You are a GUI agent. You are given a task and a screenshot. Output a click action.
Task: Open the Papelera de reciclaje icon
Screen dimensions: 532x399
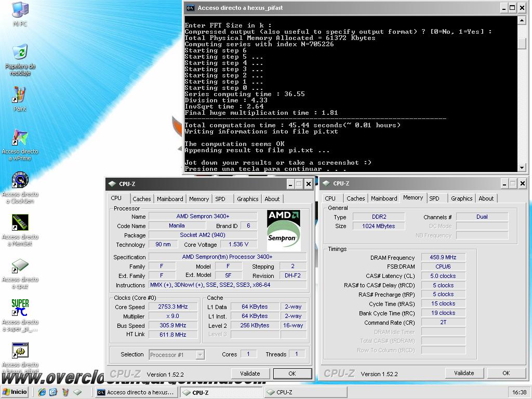pos(20,51)
